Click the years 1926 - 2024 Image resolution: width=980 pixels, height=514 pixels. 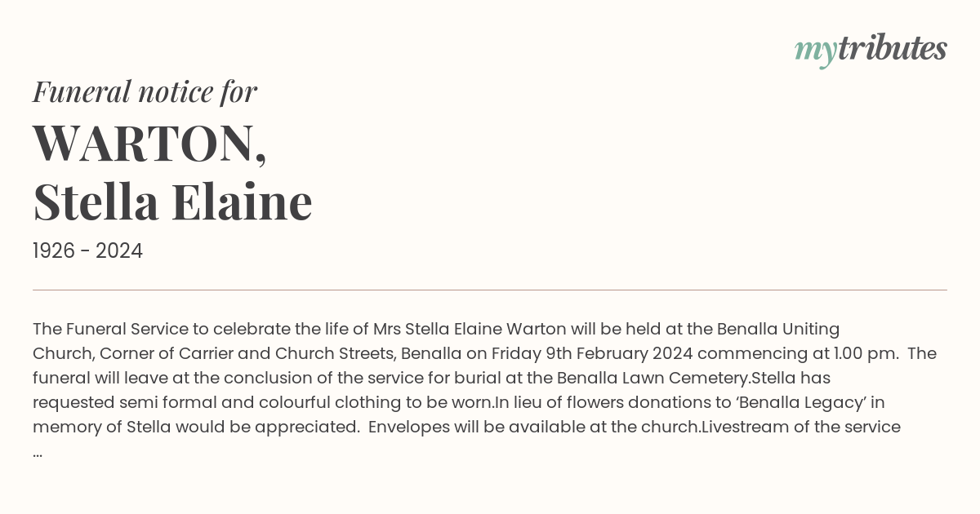pyautogui.click(x=87, y=251)
